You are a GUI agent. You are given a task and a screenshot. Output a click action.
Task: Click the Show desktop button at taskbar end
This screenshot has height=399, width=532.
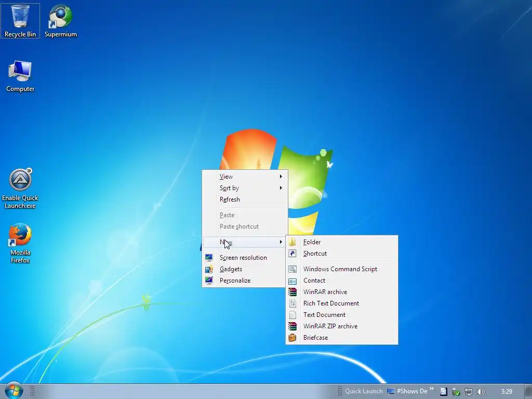pos(528,391)
